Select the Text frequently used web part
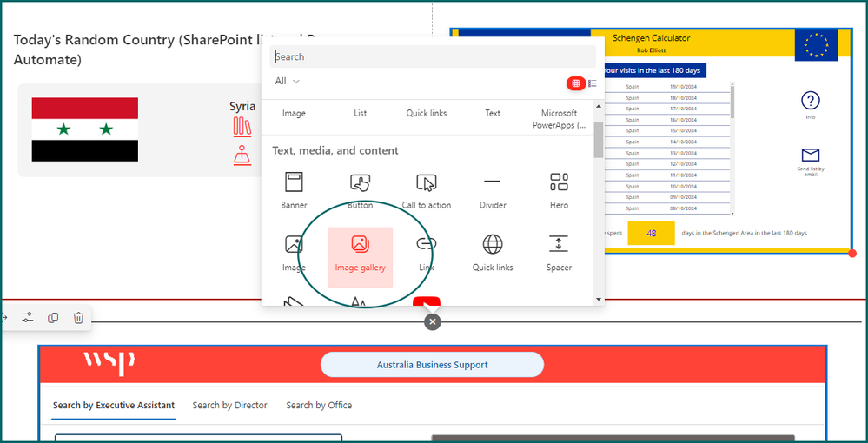This screenshot has height=443, width=868. 493,113
